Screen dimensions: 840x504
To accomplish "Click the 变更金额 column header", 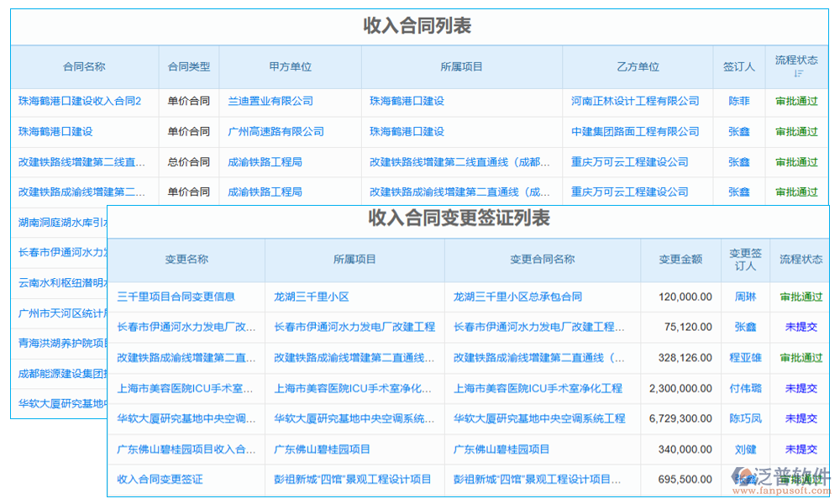I will pos(682,260).
